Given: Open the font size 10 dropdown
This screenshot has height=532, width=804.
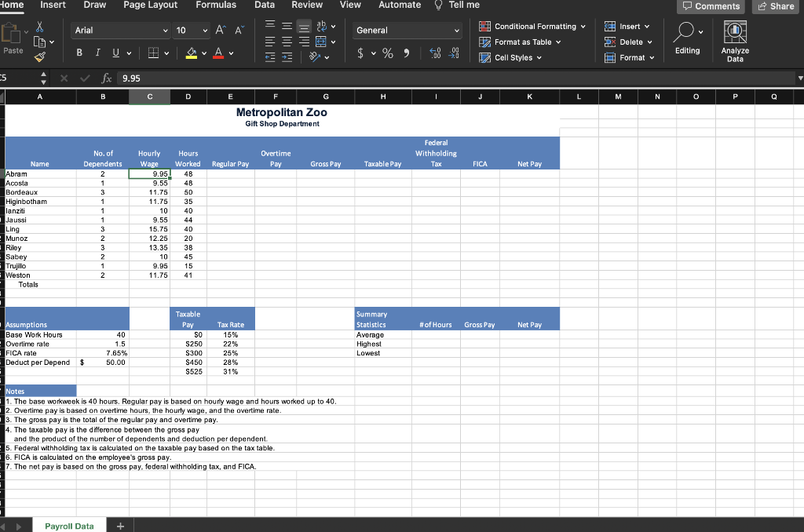Looking at the screenshot, I should [205, 31].
